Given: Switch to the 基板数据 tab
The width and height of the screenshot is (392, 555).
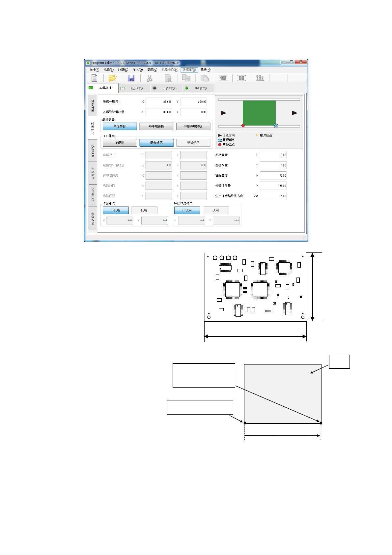Looking at the screenshot, I should pyautogui.click(x=102, y=88).
